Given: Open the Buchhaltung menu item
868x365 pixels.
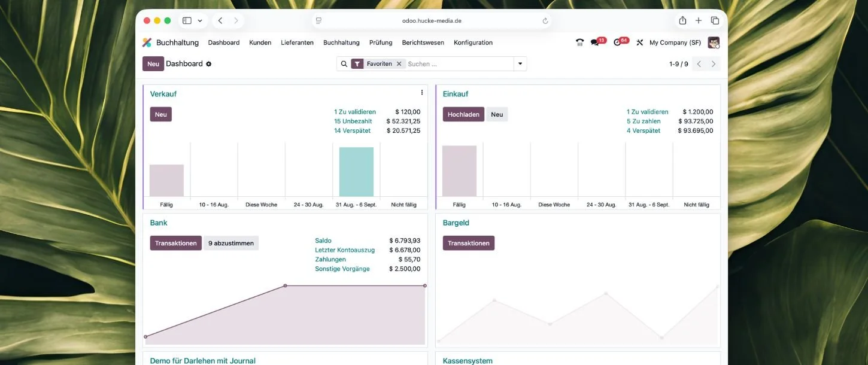Looking at the screenshot, I should (x=341, y=42).
